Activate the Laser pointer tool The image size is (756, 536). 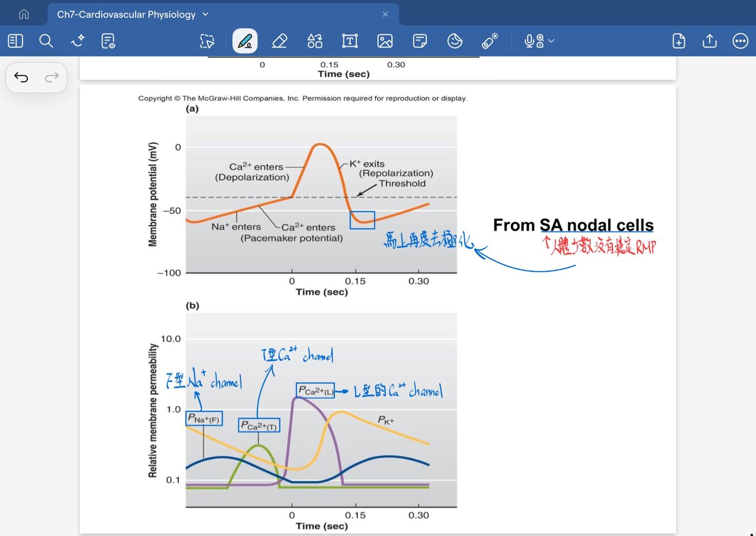point(490,41)
